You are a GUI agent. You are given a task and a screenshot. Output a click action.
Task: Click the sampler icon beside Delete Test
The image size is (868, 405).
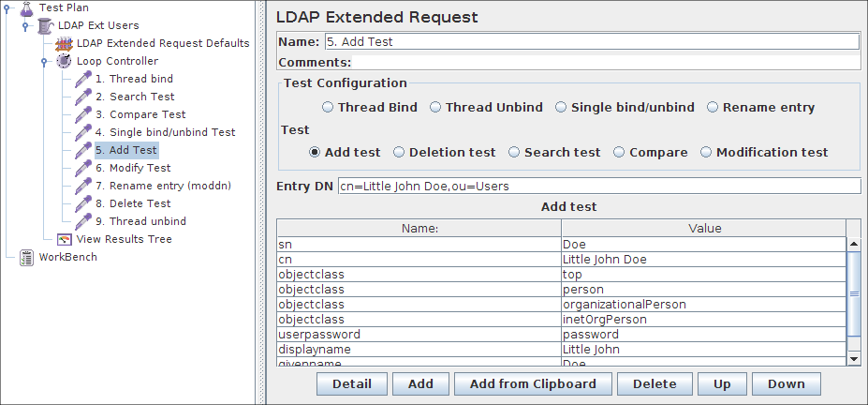(82, 203)
